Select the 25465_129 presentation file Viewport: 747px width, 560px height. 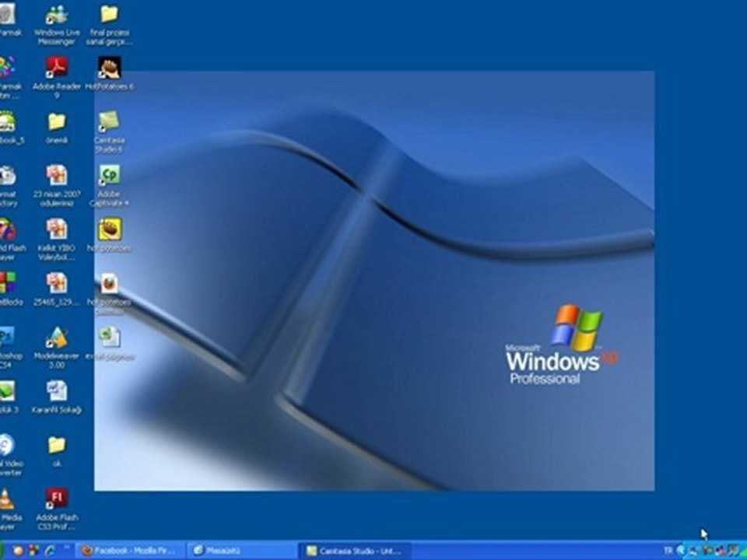click(x=57, y=289)
